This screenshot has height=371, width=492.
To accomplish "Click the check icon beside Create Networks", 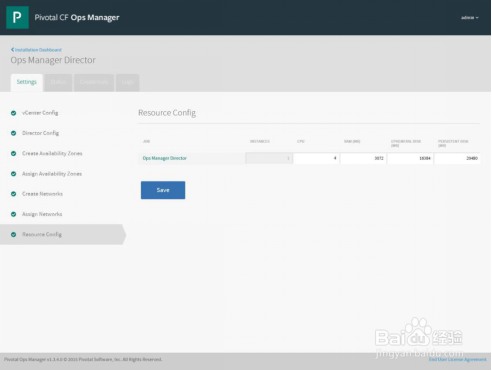I will coord(13,194).
